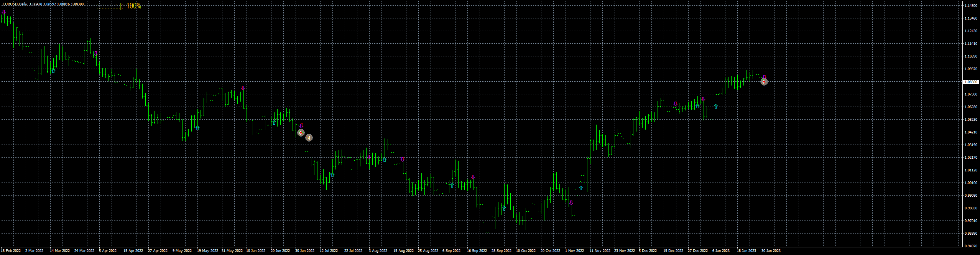The width and height of the screenshot is (980, 255).
Task: Click the magenta sell arrow near 1.1039 before 5 Apr 2022
Action: click(x=95, y=54)
